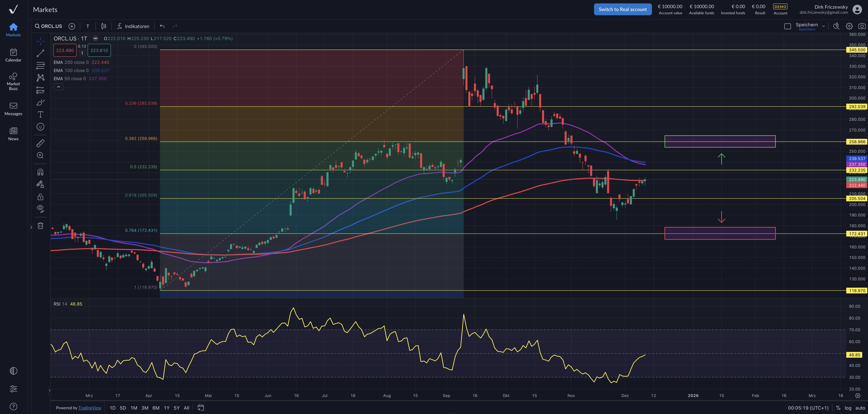The image size is (868, 414).
Task: Open the emoji stickers tool
Action: pos(40,127)
